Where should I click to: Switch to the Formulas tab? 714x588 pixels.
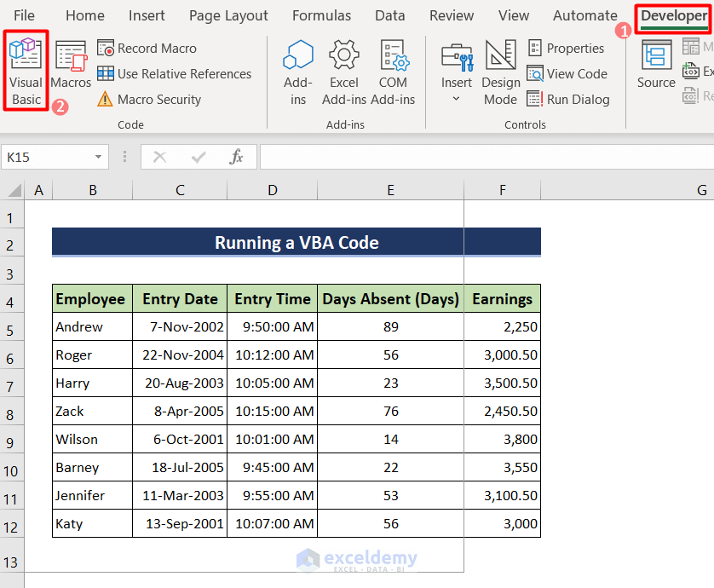(x=321, y=15)
